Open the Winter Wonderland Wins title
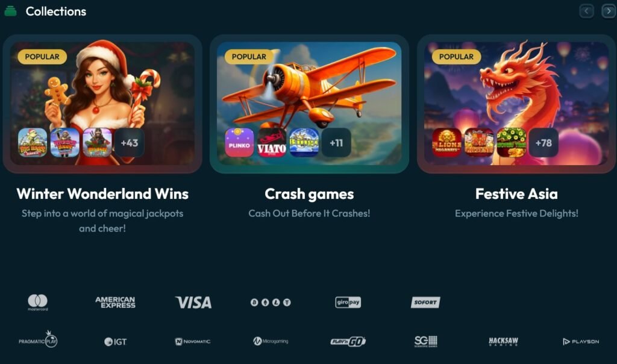 [x=102, y=193]
